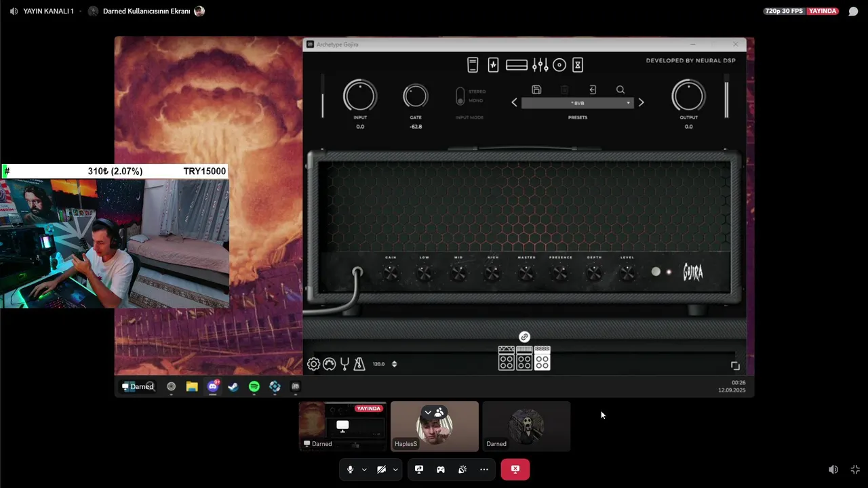Delete preset using the trash icon
This screenshot has height=488, width=868.
[564, 89]
